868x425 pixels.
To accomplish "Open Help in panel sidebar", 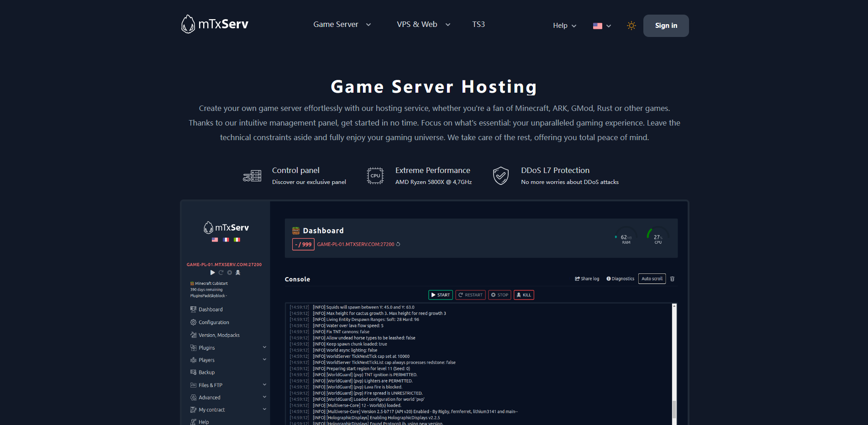I will click(204, 422).
